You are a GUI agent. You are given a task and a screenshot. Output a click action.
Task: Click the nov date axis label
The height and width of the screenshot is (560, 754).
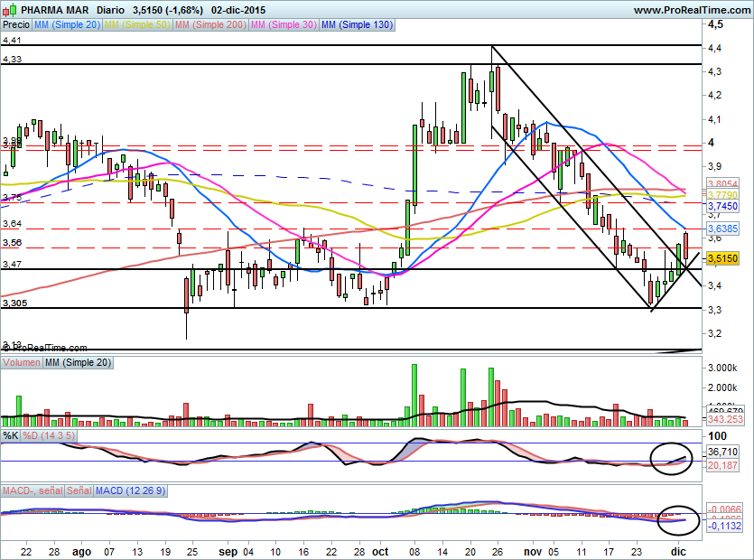(x=533, y=552)
